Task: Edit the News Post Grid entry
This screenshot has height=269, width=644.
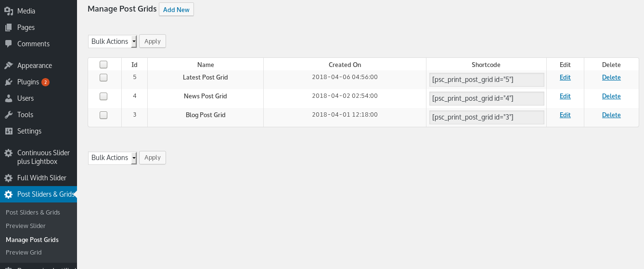Action: (565, 96)
